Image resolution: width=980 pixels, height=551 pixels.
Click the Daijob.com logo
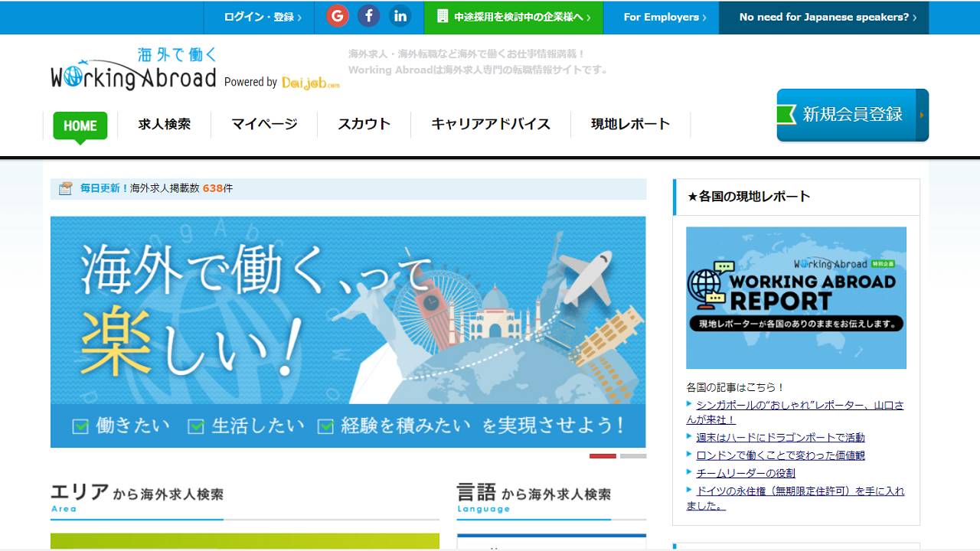(x=310, y=83)
